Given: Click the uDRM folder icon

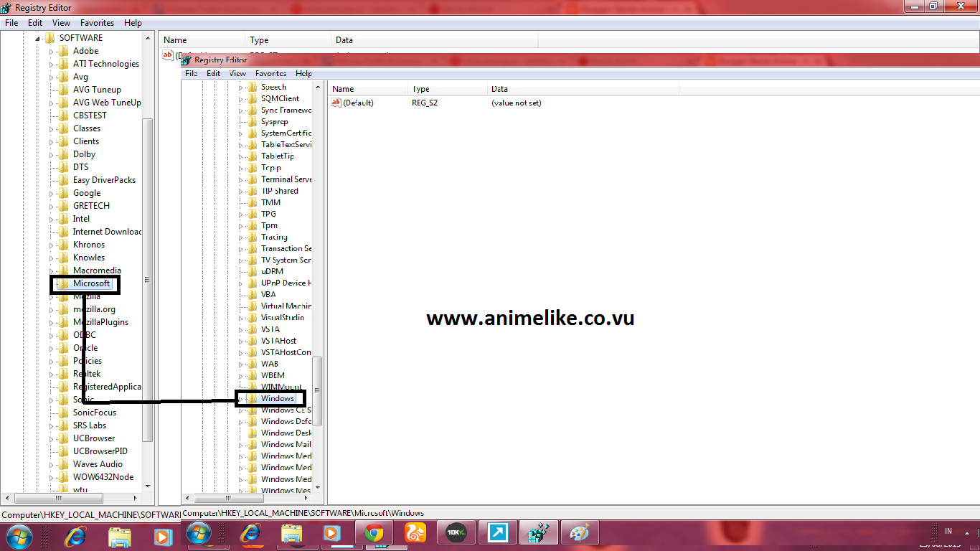Looking at the screenshot, I should pyautogui.click(x=252, y=271).
